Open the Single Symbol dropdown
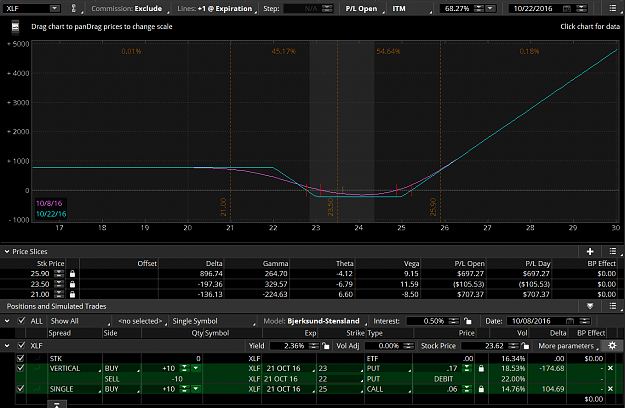625x408 pixels. (x=214, y=321)
